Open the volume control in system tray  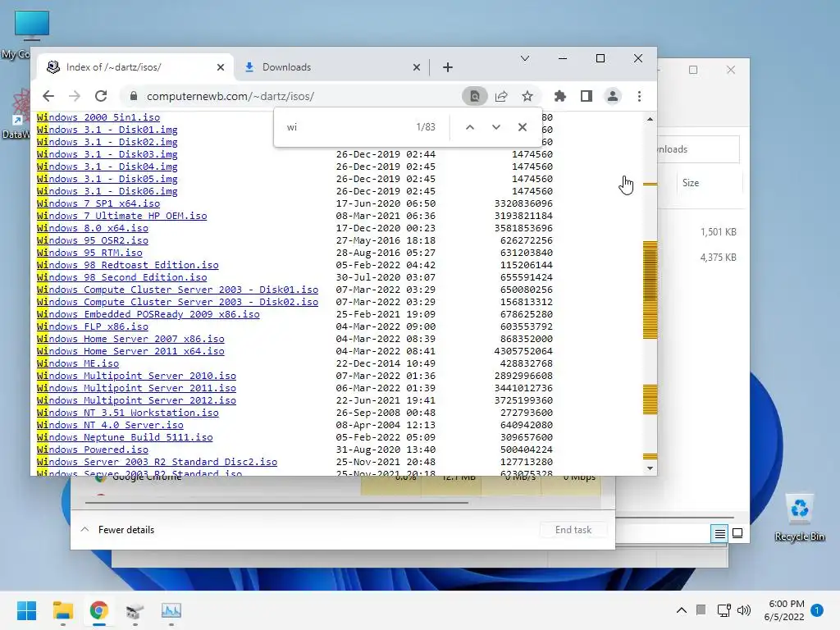(744, 610)
